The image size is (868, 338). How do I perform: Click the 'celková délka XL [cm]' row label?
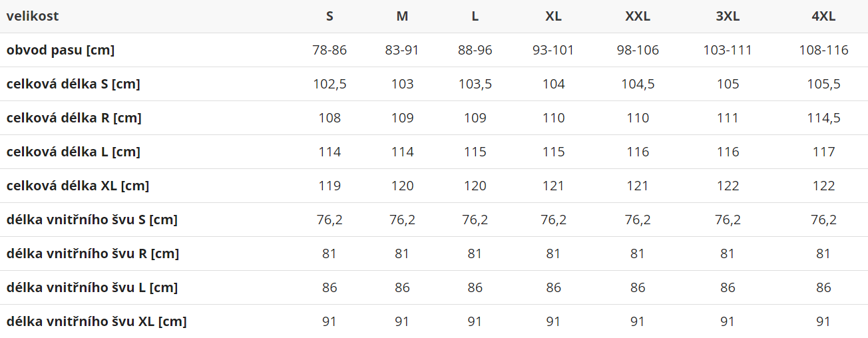click(x=78, y=186)
